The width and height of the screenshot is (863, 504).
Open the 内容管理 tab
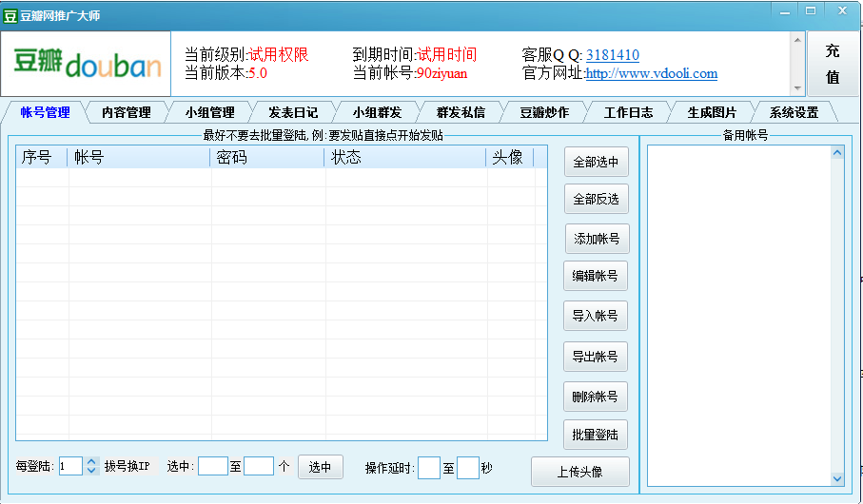[x=126, y=112]
